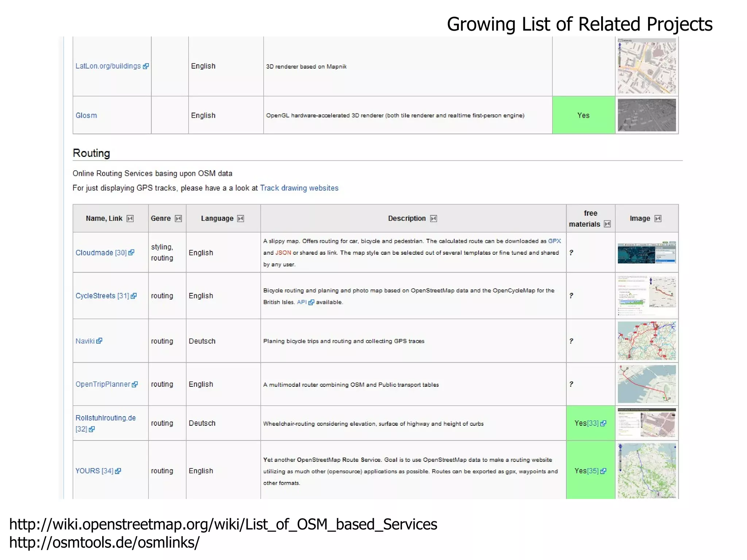Click the API link in CycleStreets description
The width and height of the screenshot is (747, 560).
tap(302, 302)
